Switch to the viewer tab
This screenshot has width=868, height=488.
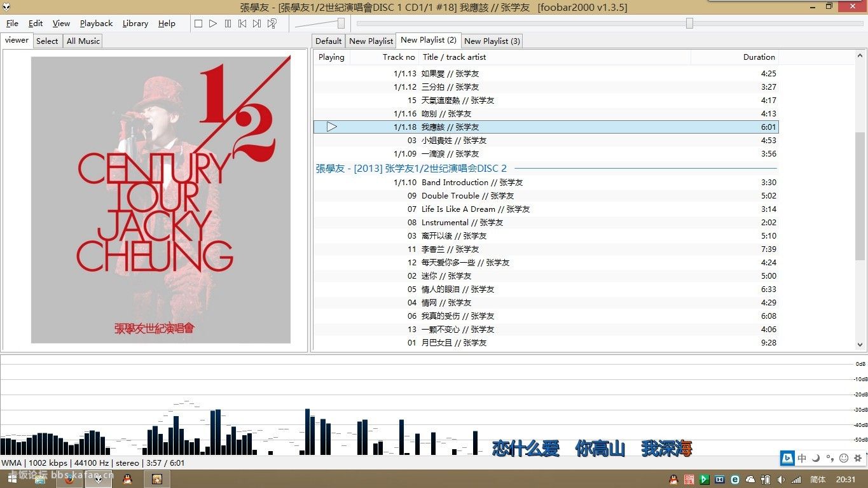tap(17, 40)
